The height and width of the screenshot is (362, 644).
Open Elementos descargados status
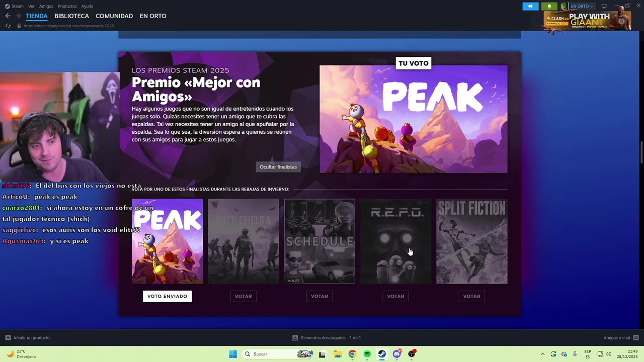pyautogui.click(x=331, y=337)
